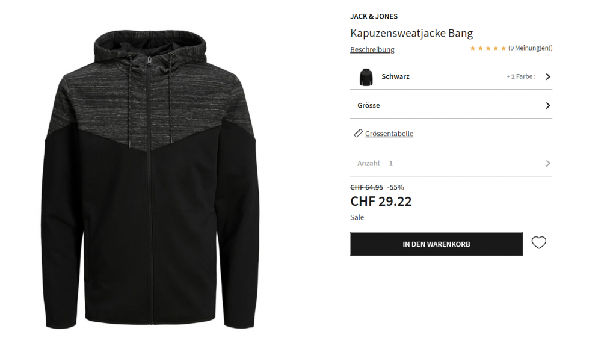Viewport: 616px width, 364px height.
Task: Click the ruler icon beside Grössentabelle
Action: click(x=358, y=133)
